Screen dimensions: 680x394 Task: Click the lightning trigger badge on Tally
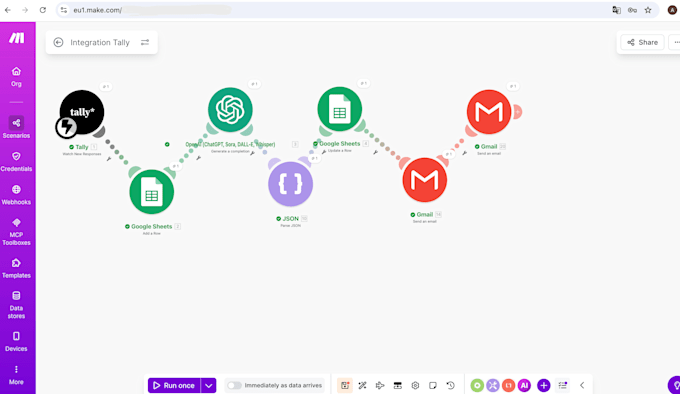tap(66, 127)
